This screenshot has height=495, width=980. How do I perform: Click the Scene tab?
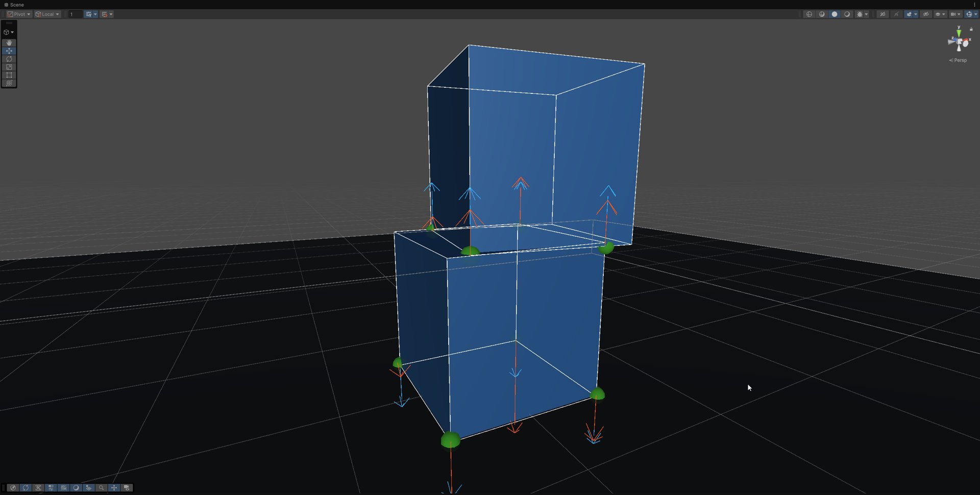point(14,5)
